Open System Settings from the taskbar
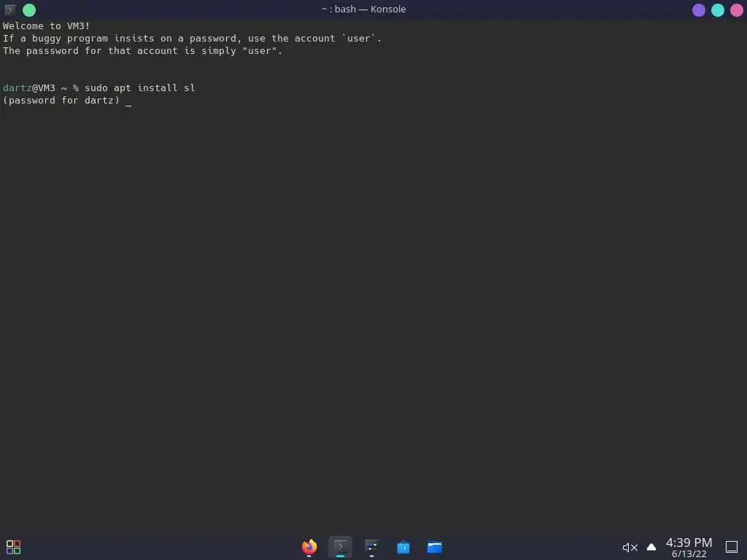This screenshot has width=747, height=560. (371, 547)
